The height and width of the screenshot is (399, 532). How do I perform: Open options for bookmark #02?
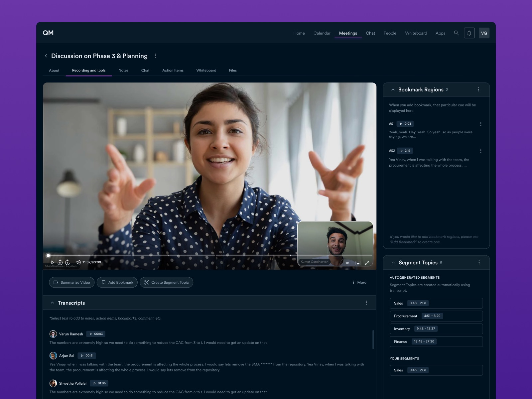pyautogui.click(x=481, y=151)
